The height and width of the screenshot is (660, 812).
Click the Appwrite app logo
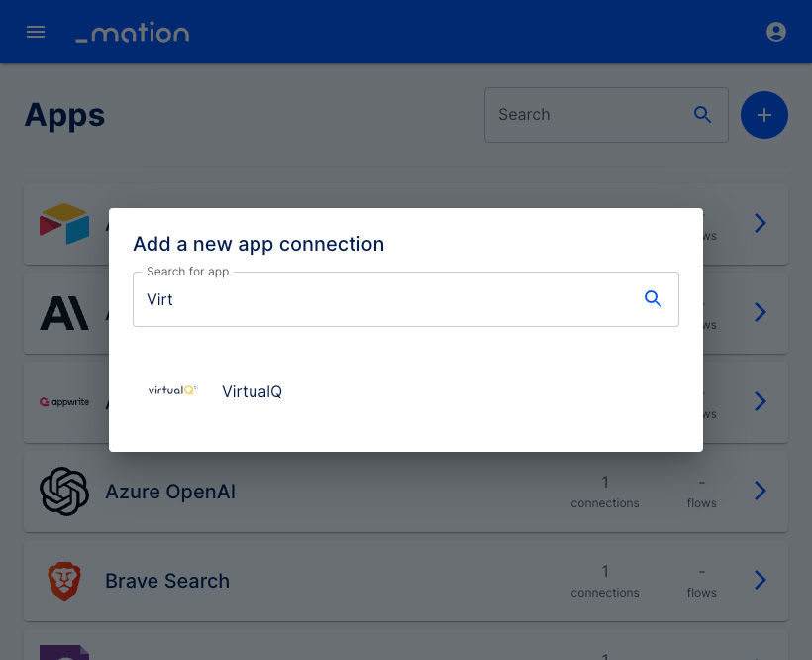tap(64, 402)
